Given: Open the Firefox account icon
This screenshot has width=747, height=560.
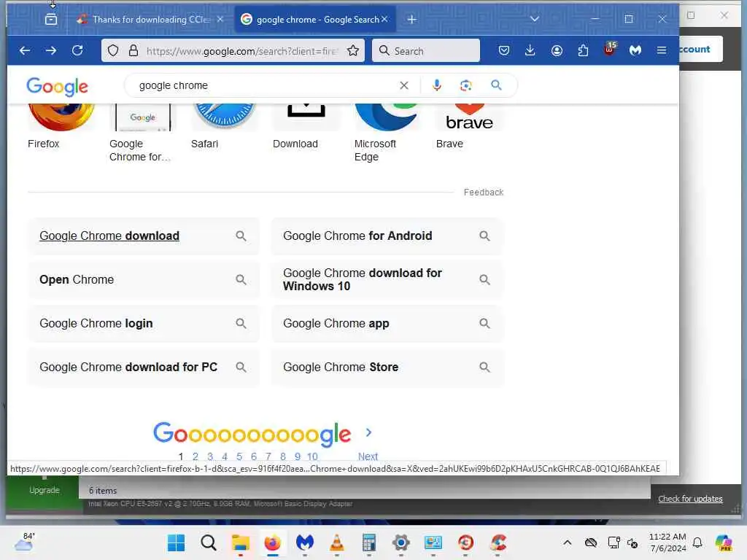Looking at the screenshot, I should (x=557, y=50).
